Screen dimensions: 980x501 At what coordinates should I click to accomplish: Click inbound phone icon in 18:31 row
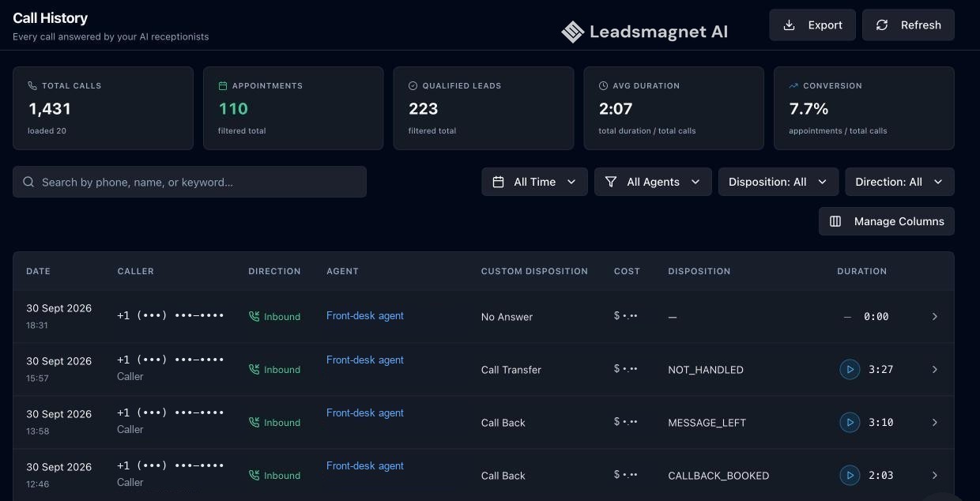[254, 316]
